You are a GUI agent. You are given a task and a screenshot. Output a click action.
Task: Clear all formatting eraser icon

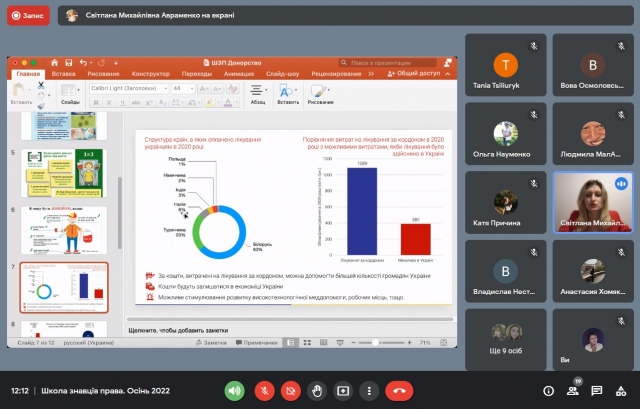pos(233,88)
